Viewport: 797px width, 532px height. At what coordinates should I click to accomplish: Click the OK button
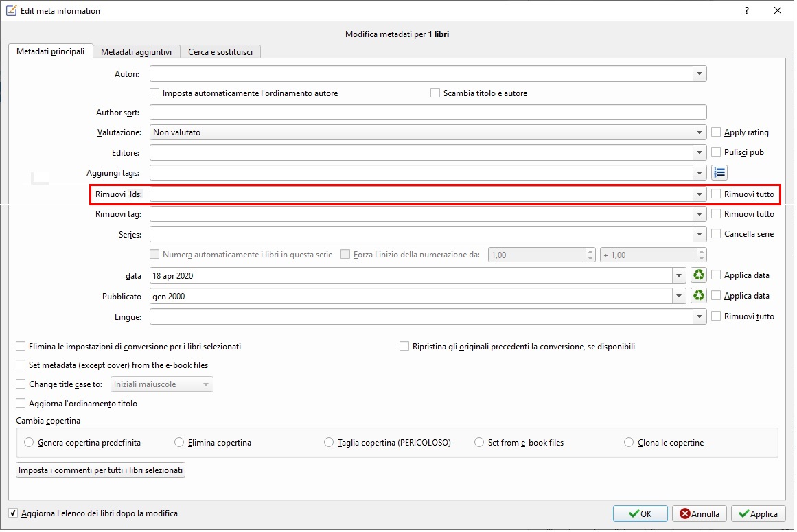[640, 513]
